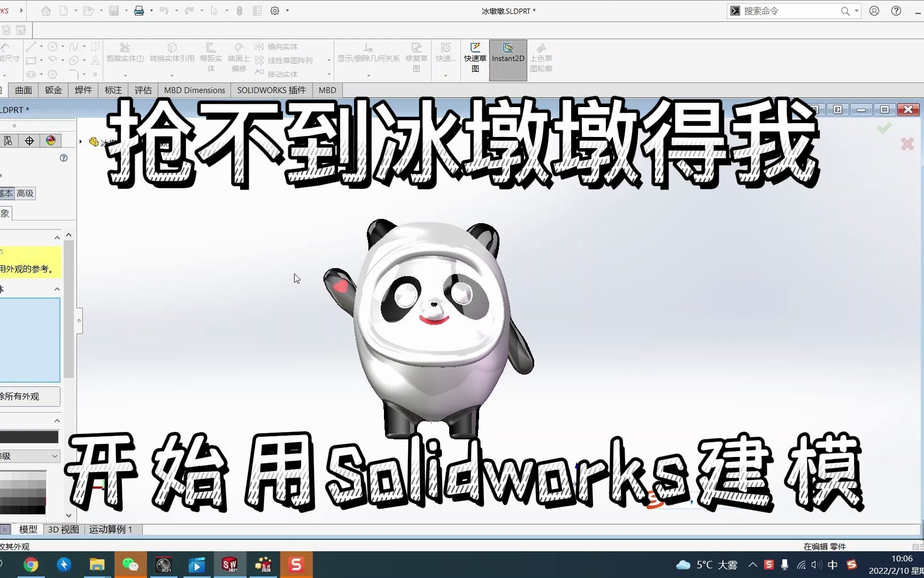Image resolution: width=924 pixels, height=578 pixels.
Task: Open the MBD Dimensions tab
Action: [195, 90]
